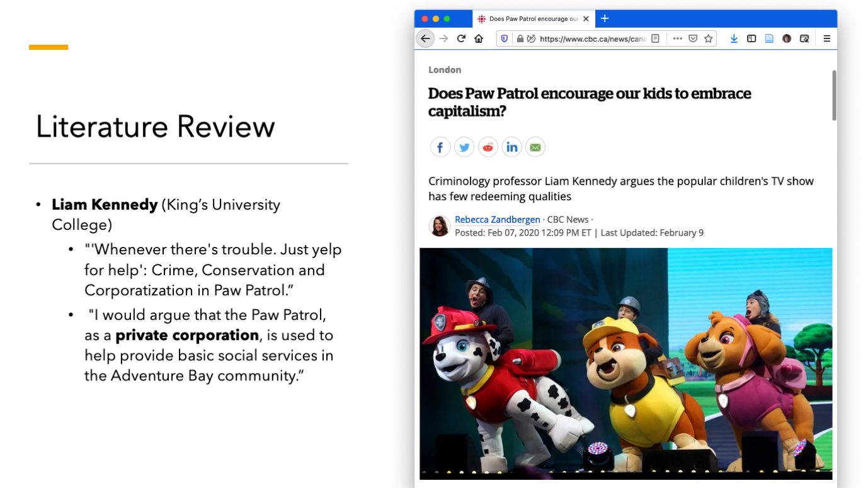Screen dimensions: 868x488
Task: Close the Paw Patrol article tab
Action: (586, 19)
